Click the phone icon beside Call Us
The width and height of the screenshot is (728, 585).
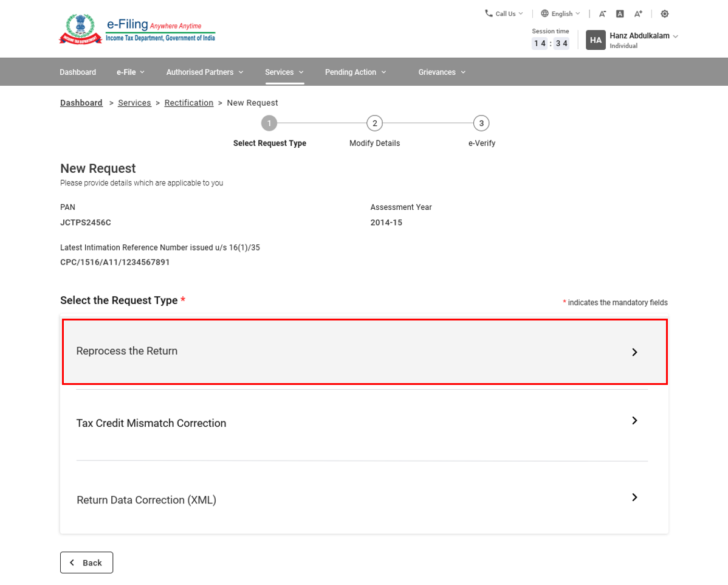tap(489, 13)
